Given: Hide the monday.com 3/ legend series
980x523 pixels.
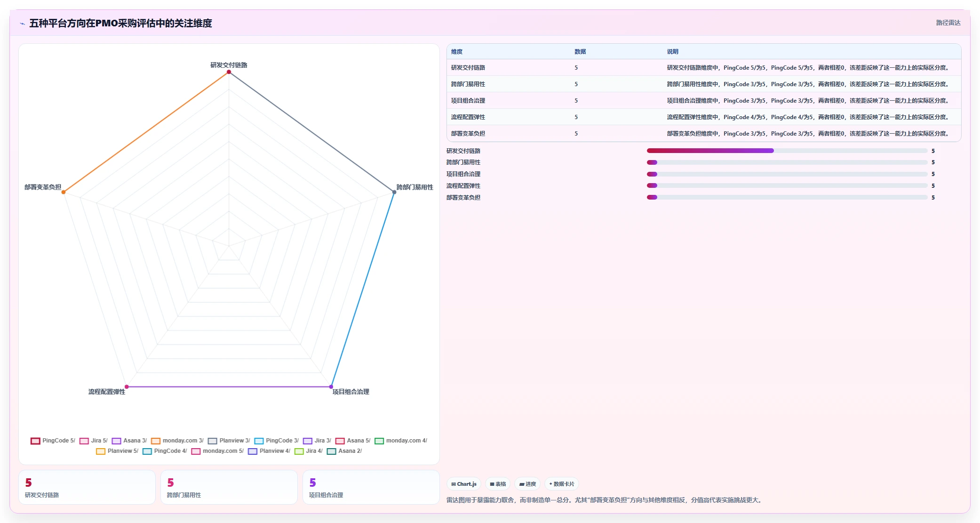Looking at the screenshot, I should pos(177,441).
